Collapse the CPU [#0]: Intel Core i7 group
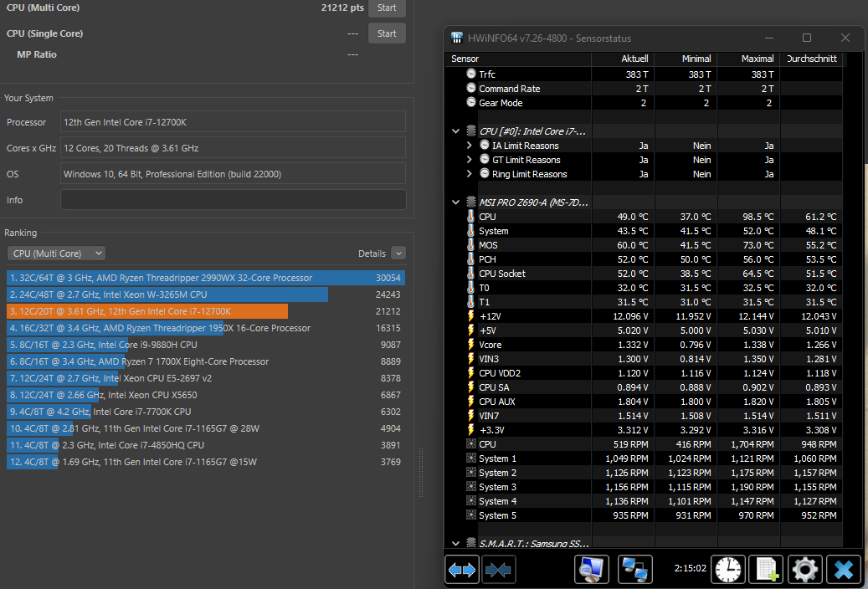This screenshot has height=589, width=868. click(x=455, y=131)
